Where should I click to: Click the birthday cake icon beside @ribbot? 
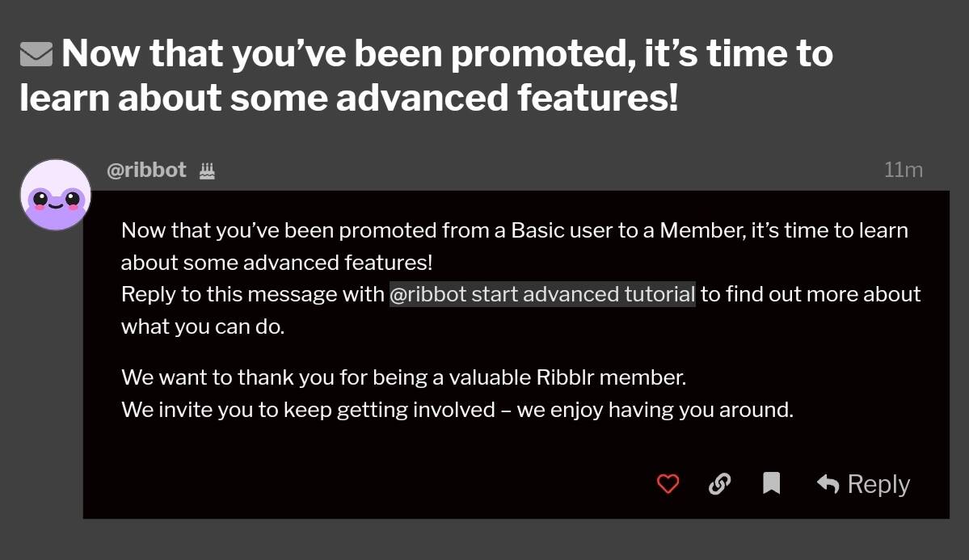207,171
